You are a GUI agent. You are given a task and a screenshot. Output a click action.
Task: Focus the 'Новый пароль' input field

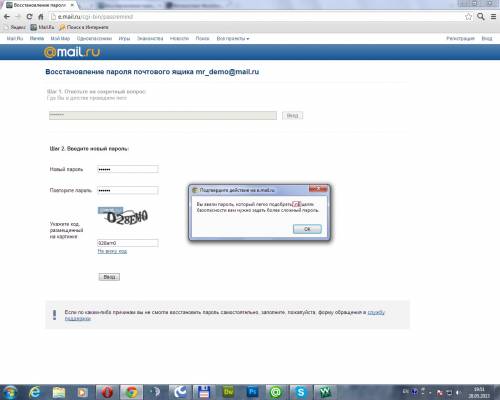coord(128,169)
